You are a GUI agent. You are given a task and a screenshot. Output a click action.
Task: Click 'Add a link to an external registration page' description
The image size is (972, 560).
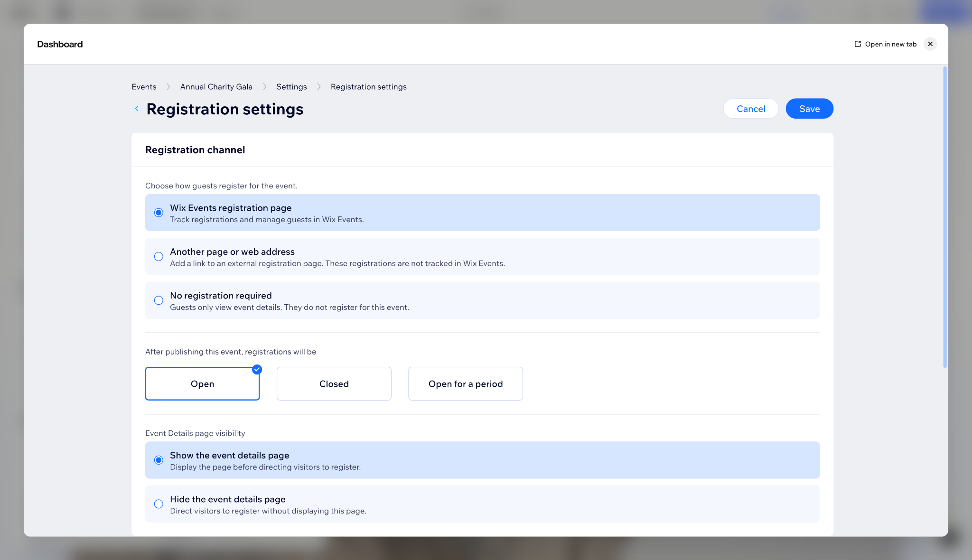[337, 263]
